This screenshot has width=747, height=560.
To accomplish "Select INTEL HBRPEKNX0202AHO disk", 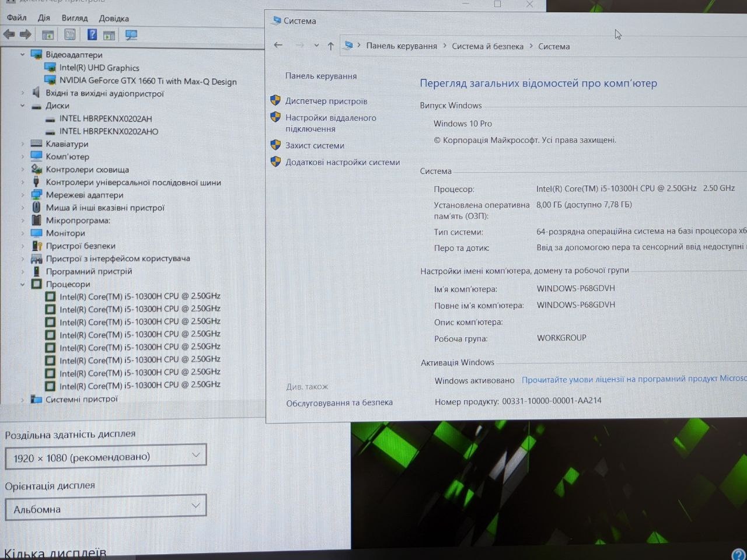I will click(x=109, y=131).
